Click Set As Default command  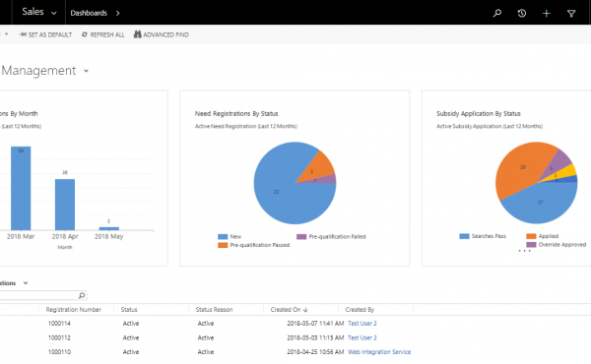(x=45, y=34)
